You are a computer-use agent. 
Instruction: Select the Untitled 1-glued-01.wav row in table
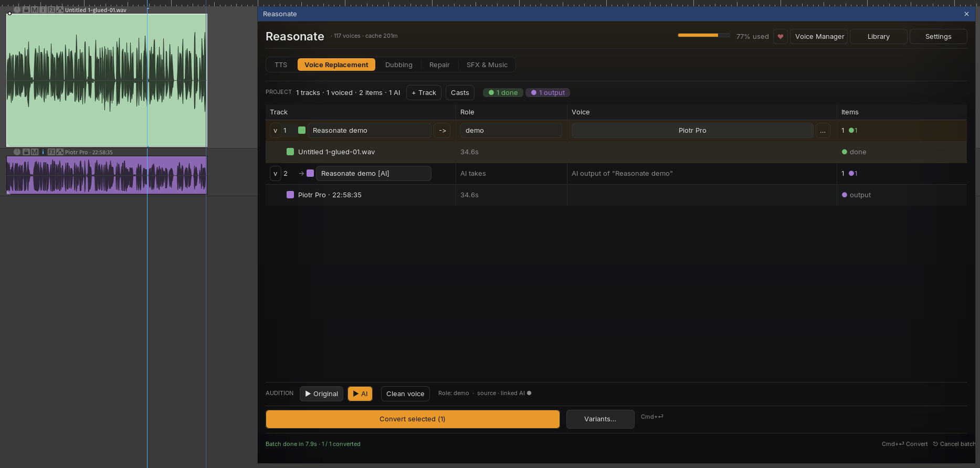point(616,152)
